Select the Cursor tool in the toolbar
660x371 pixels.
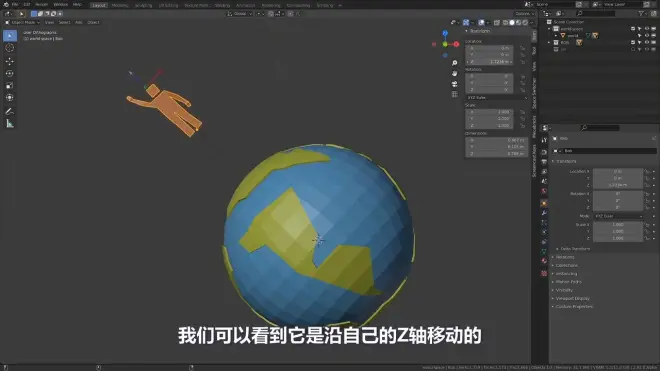coord(10,48)
